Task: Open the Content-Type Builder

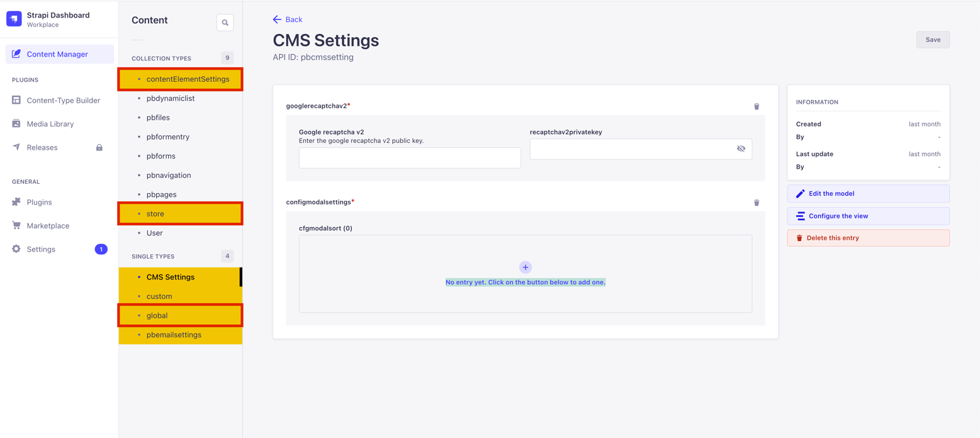Action: click(63, 100)
